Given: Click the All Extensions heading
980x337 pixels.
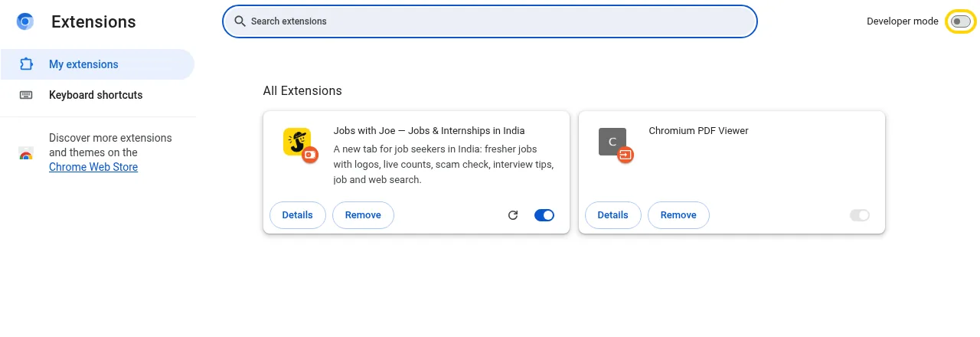Looking at the screenshot, I should [302, 91].
